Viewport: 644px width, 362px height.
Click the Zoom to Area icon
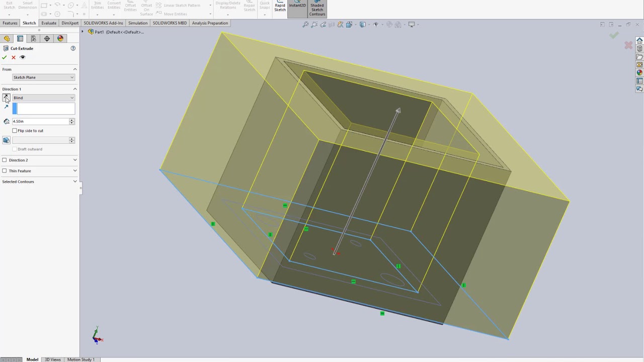314,25
